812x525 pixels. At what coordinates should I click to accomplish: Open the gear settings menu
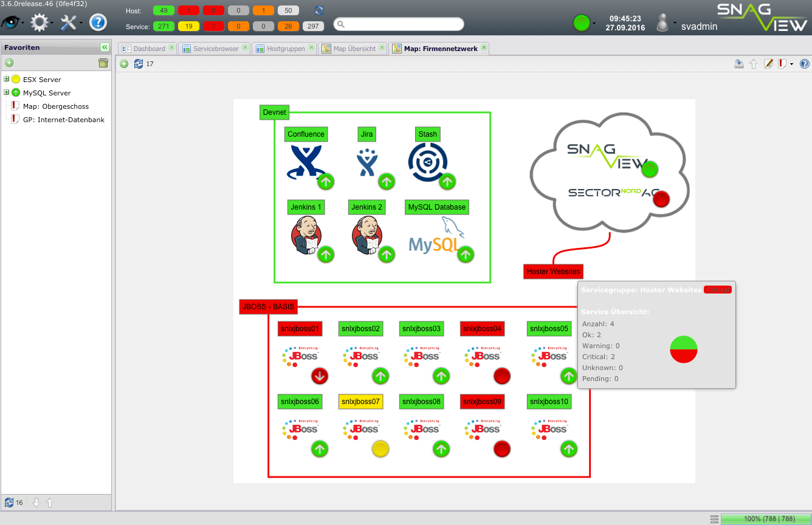coord(40,22)
